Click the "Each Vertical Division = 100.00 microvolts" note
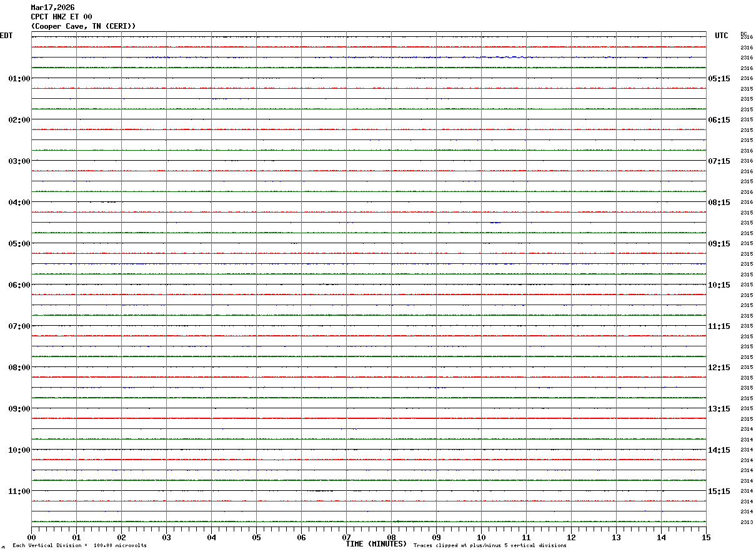 pos(79,545)
